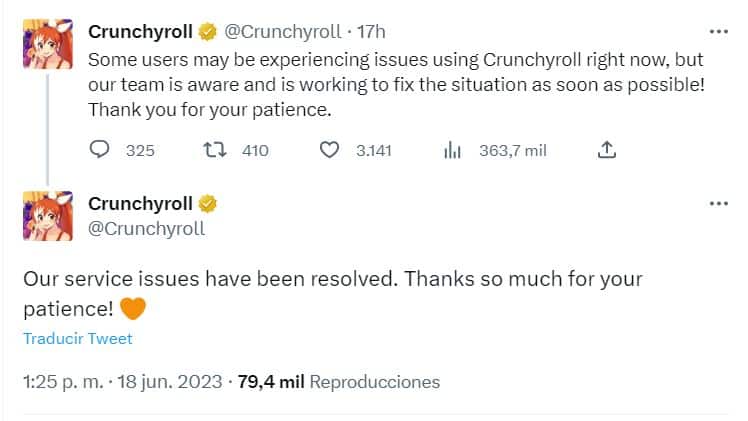Open more options menu on second tweet

pos(718,203)
